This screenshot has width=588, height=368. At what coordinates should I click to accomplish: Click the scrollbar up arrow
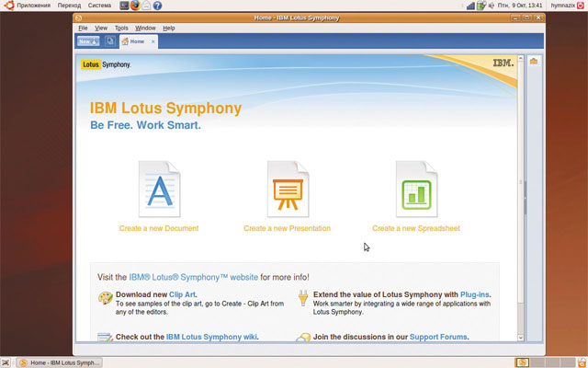tap(521, 58)
